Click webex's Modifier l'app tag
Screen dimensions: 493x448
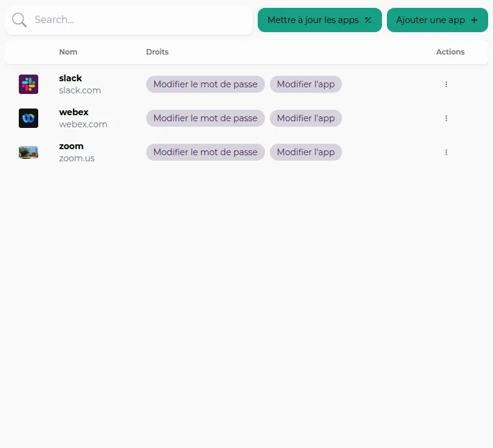(x=306, y=118)
